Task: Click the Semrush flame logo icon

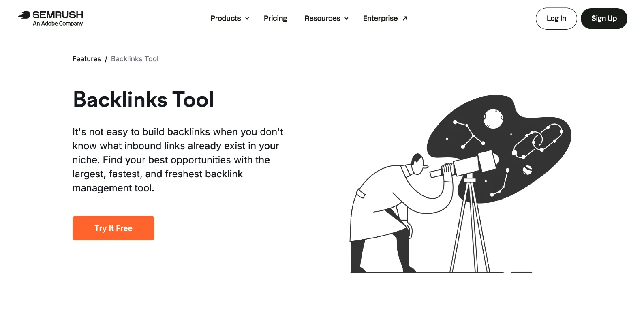Action: tap(24, 15)
